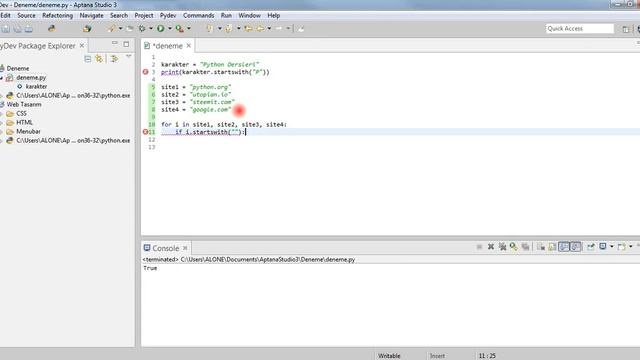Click the Back navigation arrow icon
The width and height of the screenshot is (640, 360).
click(260, 29)
